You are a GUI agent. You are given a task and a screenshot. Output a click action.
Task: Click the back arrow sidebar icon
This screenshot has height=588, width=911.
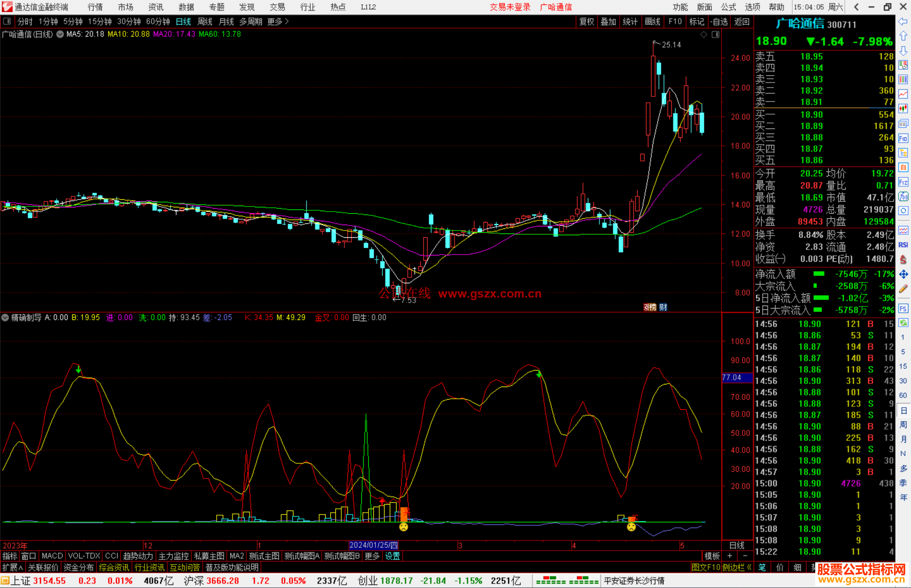coord(903,21)
